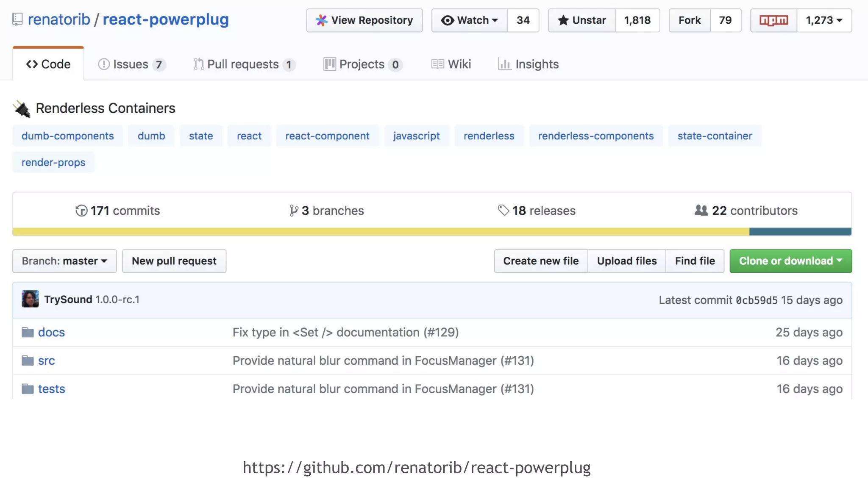868x488 pixels.
Task: Expand the Clone or download menu
Action: pyautogui.click(x=790, y=261)
